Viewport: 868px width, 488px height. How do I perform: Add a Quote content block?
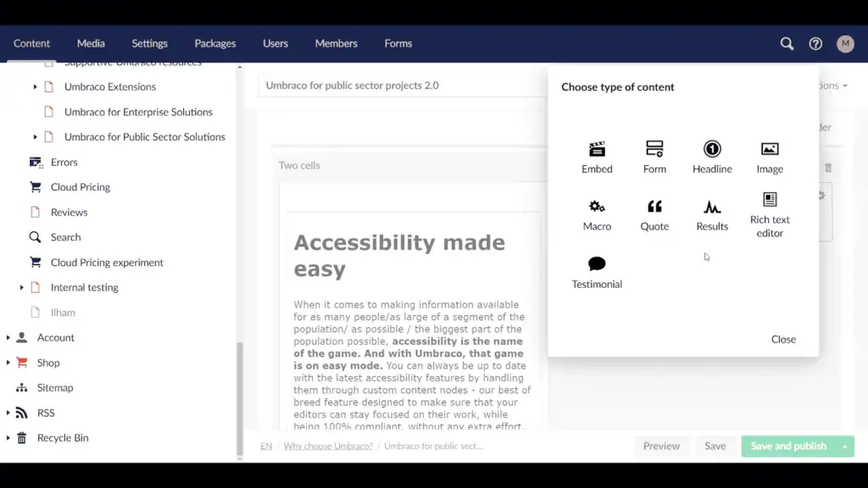click(x=654, y=214)
